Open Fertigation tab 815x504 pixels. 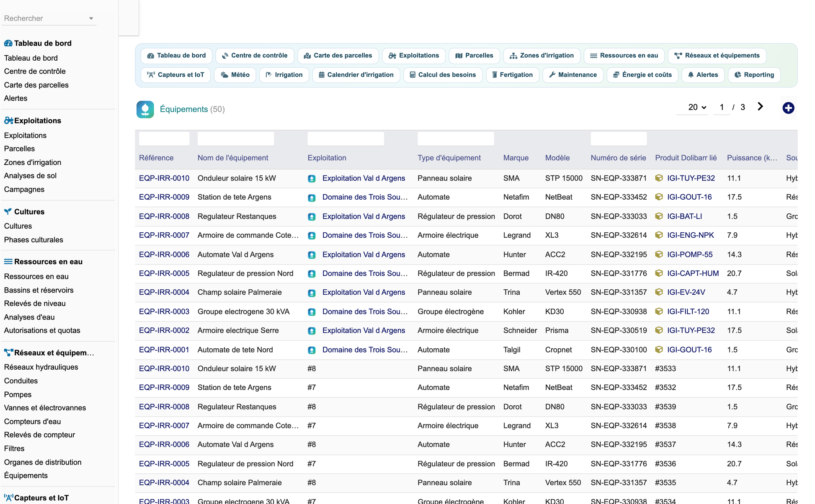point(512,75)
